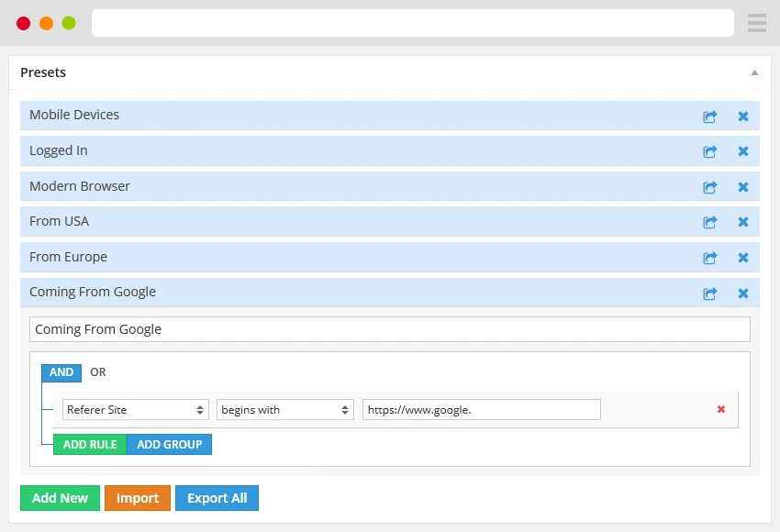The width and height of the screenshot is (780, 532).
Task: Export the From USA preset
Action: coord(710,222)
